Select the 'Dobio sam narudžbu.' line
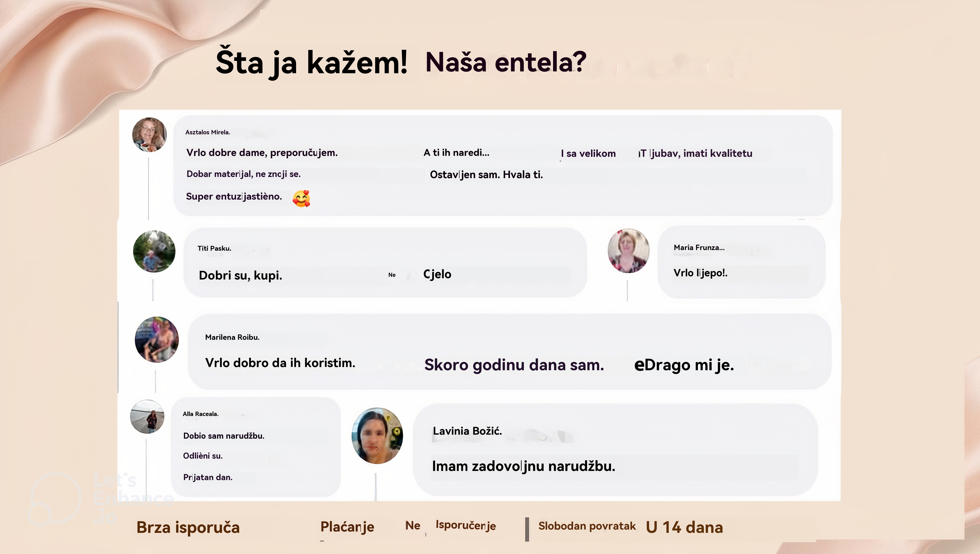The height and width of the screenshot is (554, 980). click(224, 436)
